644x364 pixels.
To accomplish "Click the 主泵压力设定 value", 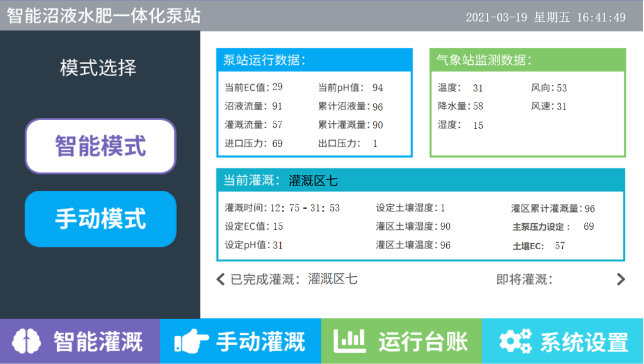I will 588,227.
